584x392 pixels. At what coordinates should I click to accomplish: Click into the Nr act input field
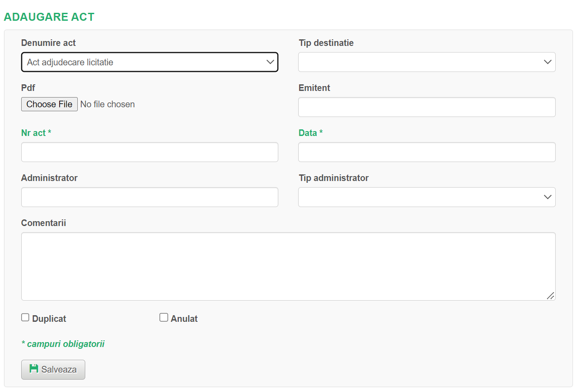149,152
